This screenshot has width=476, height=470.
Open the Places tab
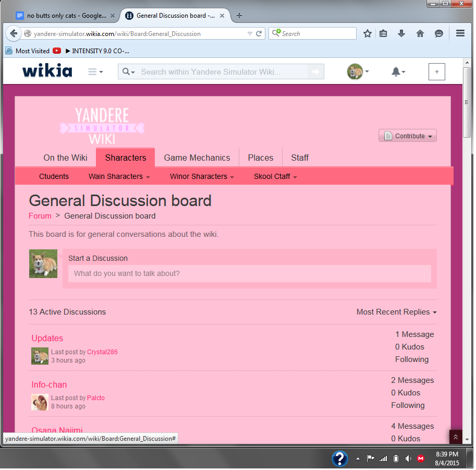(x=261, y=158)
